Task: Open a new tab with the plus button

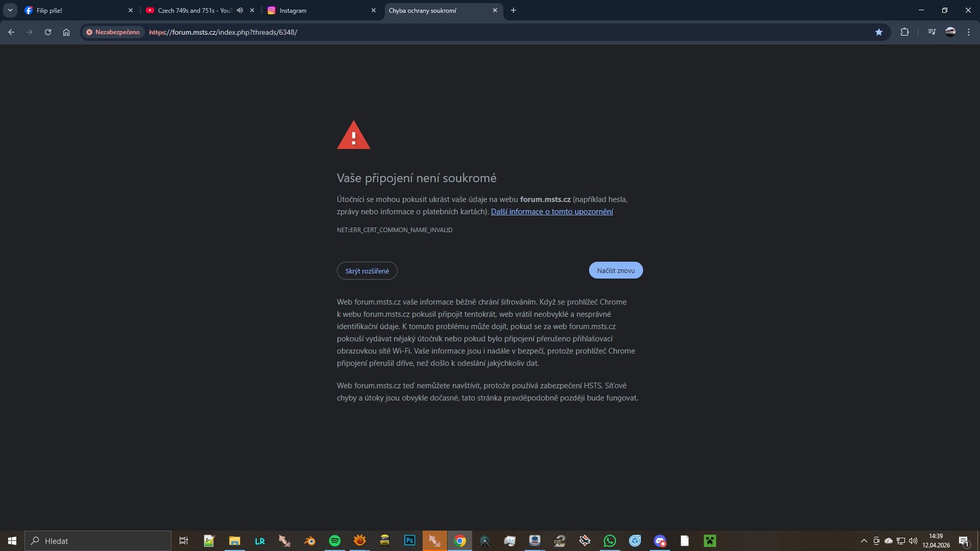Action: tap(513, 10)
